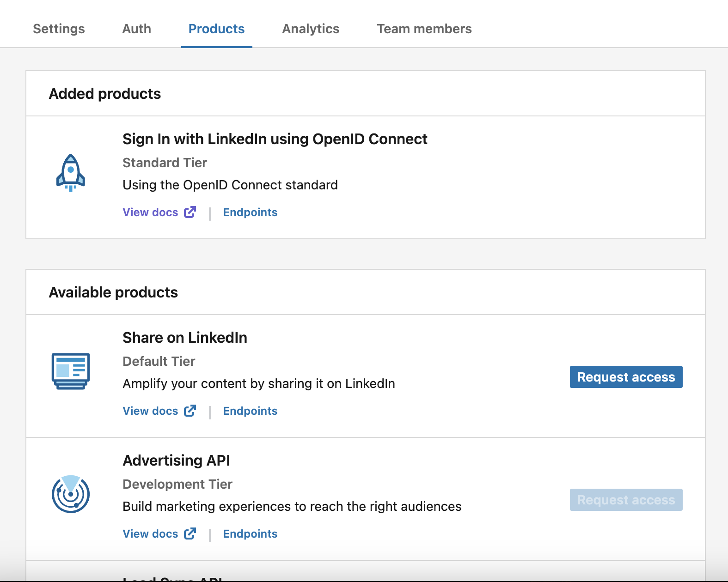This screenshot has width=728, height=582.
Task: Click the disabled Advertising API Request access button
Action: (626, 500)
